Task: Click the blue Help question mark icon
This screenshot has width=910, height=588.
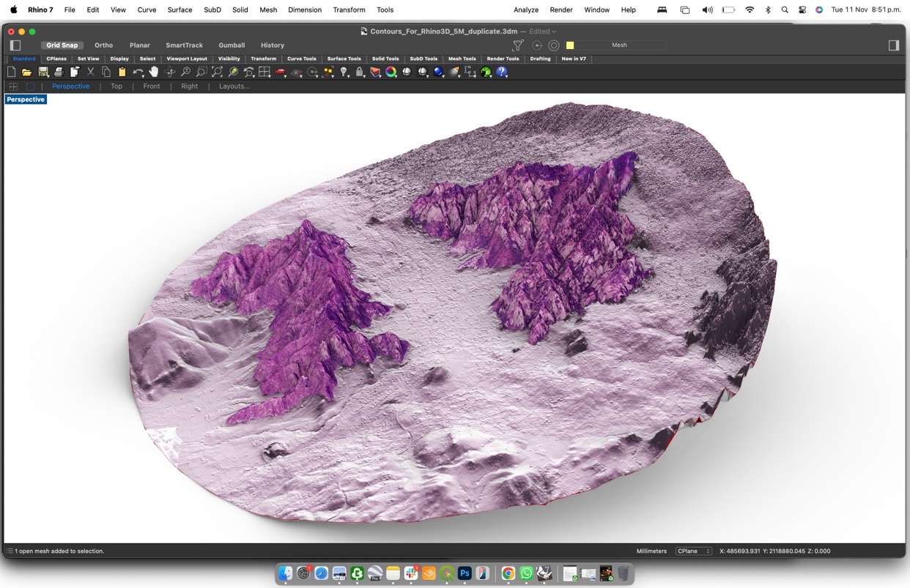Action: pyautogui.click(x=502, y=72)
